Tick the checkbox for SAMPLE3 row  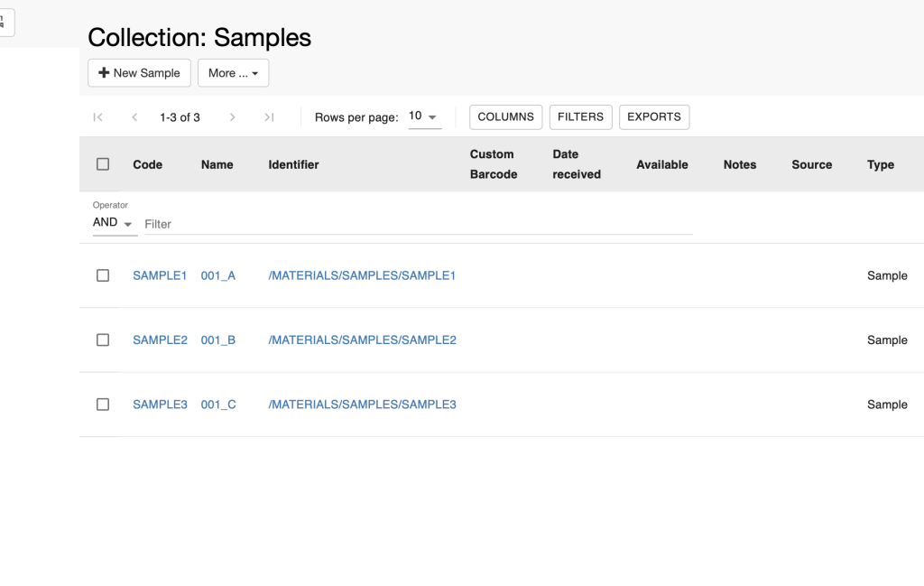[103, 405]
